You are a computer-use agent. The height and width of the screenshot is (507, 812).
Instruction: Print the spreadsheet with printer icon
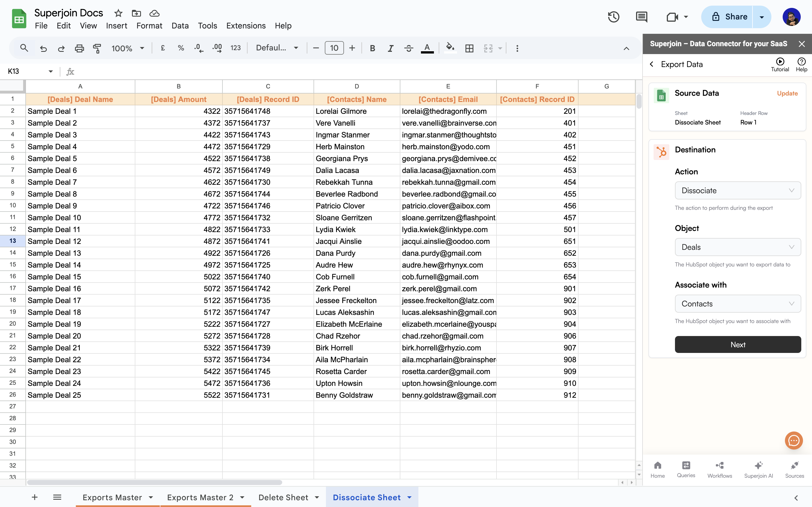[x=79, y=48]
